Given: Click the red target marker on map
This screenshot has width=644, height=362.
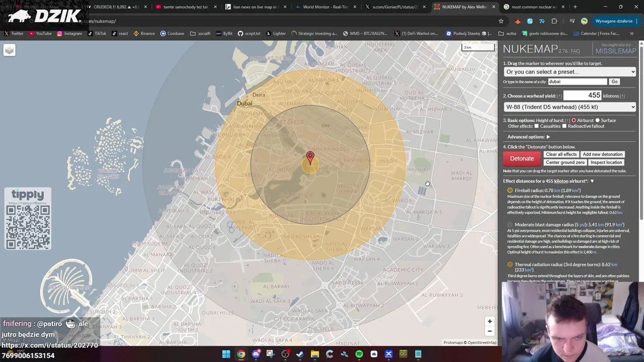Looking at the screenshot, I should pos(310,158).
